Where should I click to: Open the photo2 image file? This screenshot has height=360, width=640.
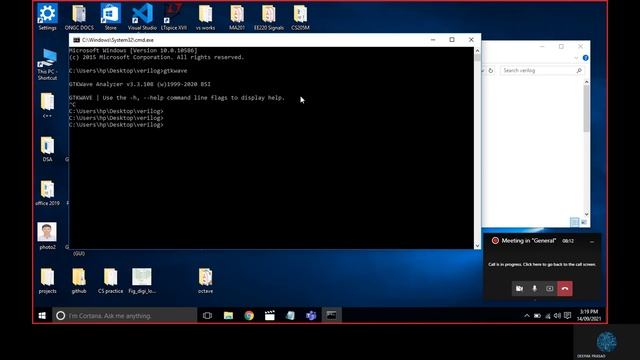click(x=47, y=236)
